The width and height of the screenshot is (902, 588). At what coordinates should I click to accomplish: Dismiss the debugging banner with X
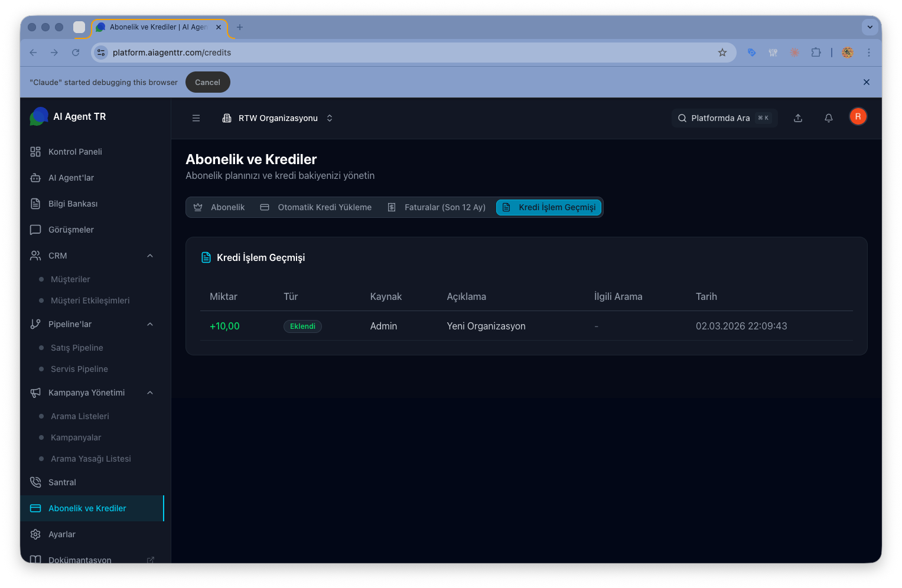[867, 82]
